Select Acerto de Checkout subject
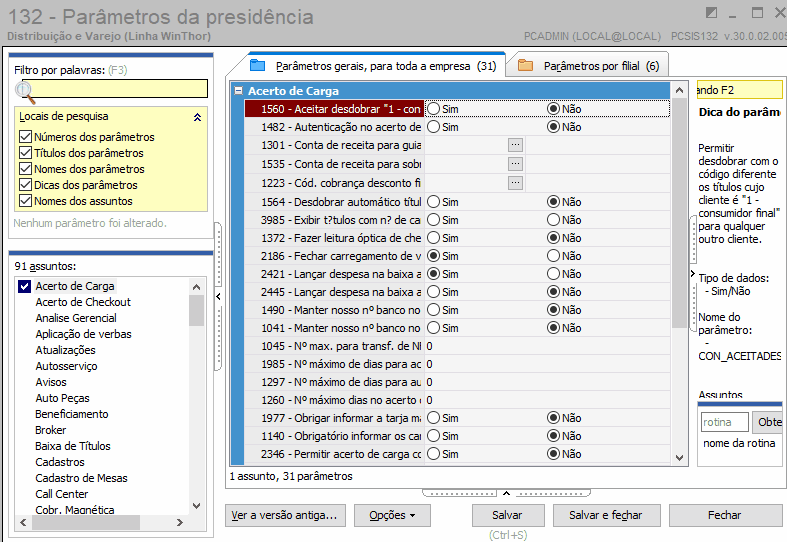The width and height of the screenshot is (787, 542). (x=83, y=302)
